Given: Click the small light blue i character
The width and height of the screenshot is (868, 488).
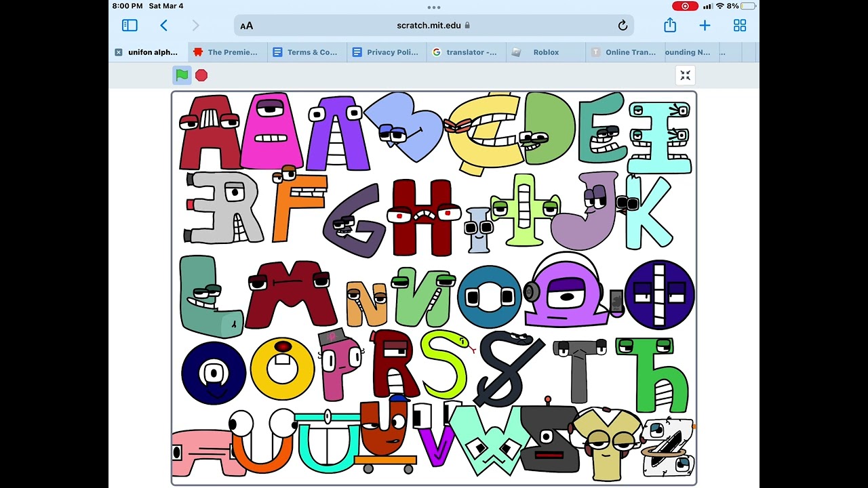Looking at the screenshot, I should [479, 230].
